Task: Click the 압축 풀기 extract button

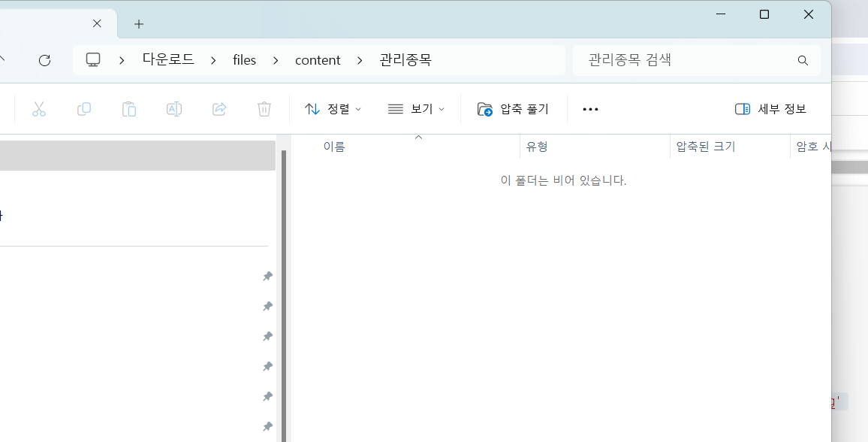Action: coord(513,109)
